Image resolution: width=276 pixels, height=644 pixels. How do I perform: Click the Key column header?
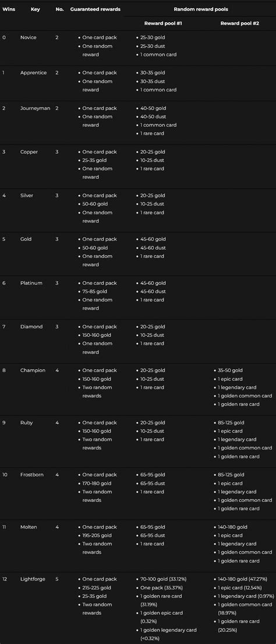click(36, 9)
